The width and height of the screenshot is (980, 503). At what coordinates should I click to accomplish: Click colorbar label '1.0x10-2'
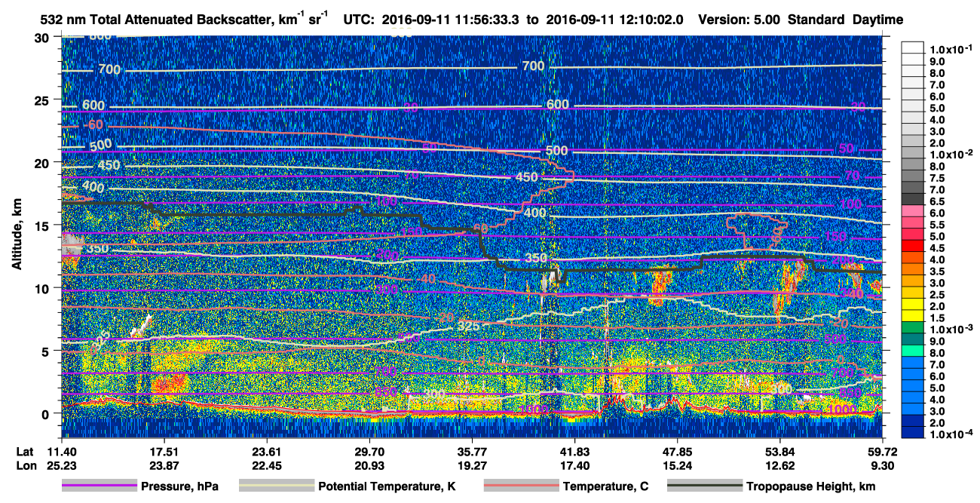(x=951, y=154)
